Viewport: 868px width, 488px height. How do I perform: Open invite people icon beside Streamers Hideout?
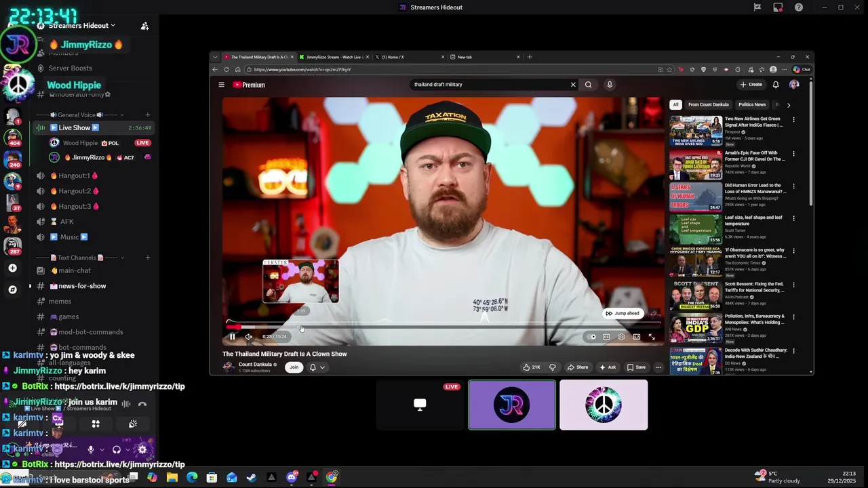point(144,26)
